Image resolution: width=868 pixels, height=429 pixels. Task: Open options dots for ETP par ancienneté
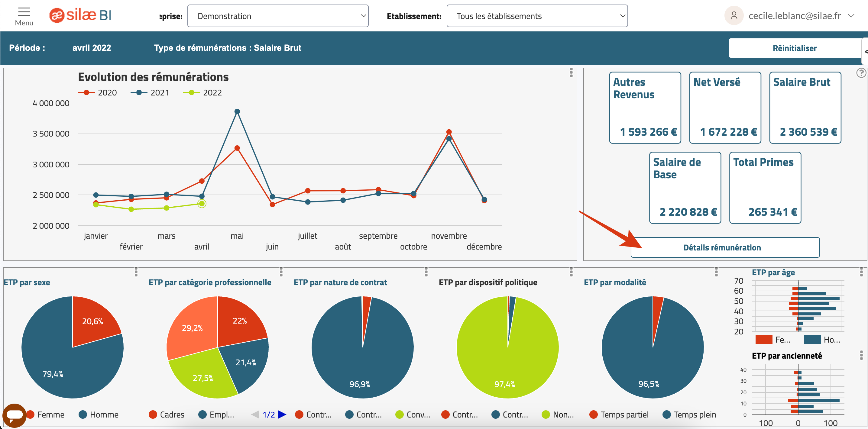[861, 355]
